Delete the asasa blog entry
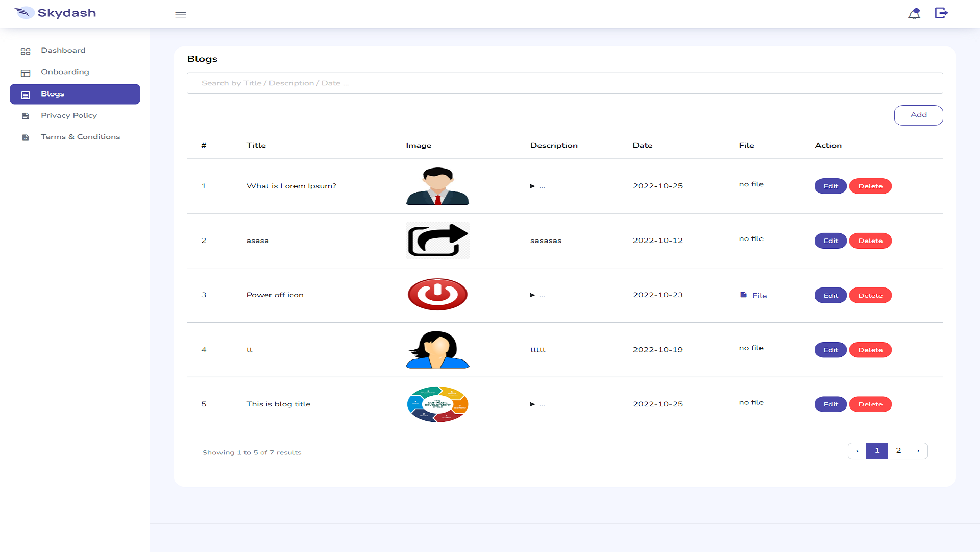Screen dimensions: 980x552 pyautogui.click(x=870, y=241)
